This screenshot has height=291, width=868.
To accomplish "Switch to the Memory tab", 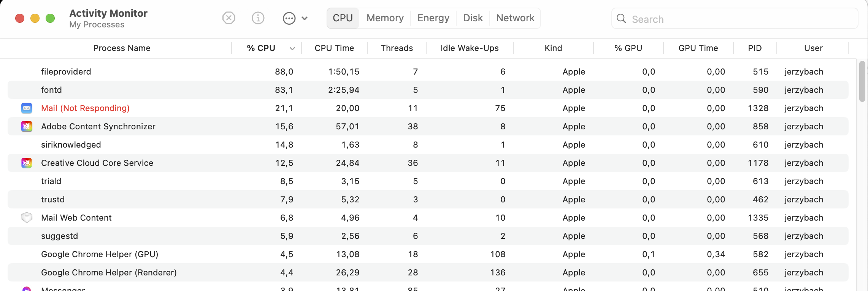I will 385,18.
